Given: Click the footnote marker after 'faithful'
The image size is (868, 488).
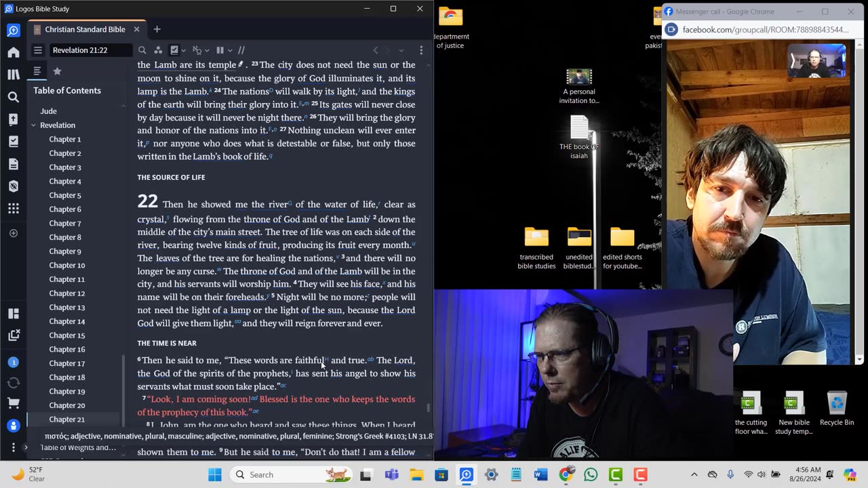Looking at the screenshot, I should pyautogui.click(x=326, y=358).
